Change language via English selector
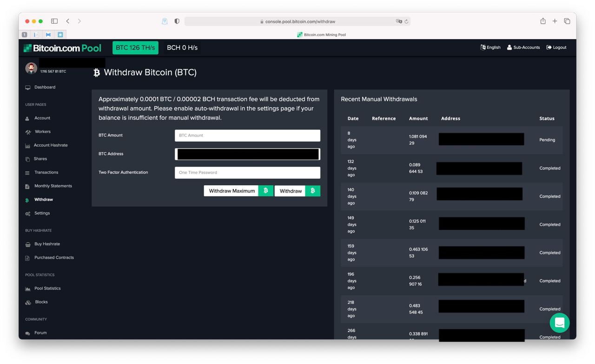595x364 pixels. 490,47
